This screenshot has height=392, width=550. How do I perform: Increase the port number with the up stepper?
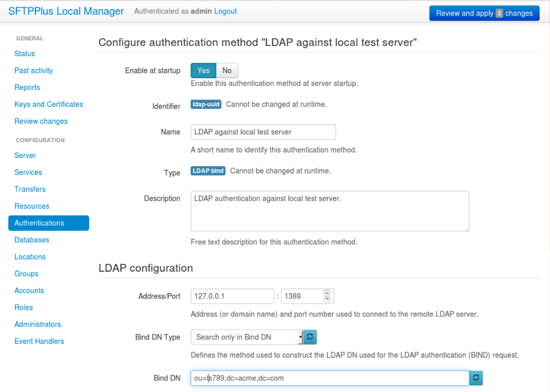click(x=326, y=293)
